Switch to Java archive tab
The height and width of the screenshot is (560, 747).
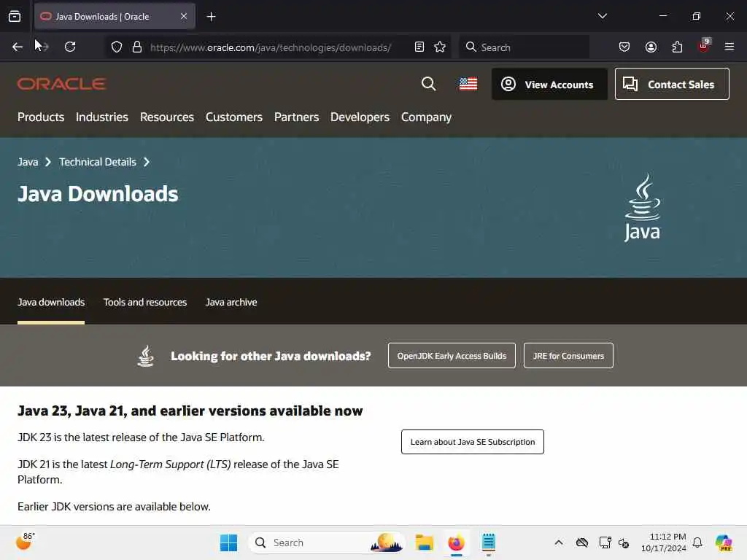coord(231,303)
